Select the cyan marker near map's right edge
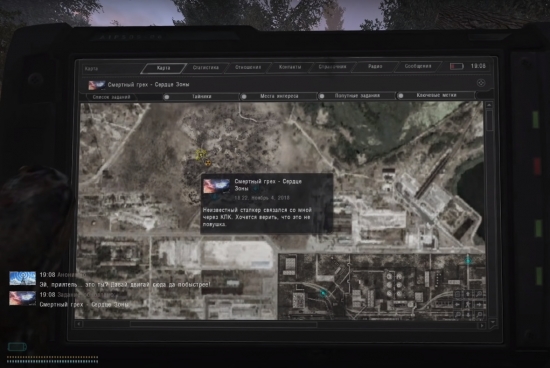The image size is (550, 368). click(469, 260)
